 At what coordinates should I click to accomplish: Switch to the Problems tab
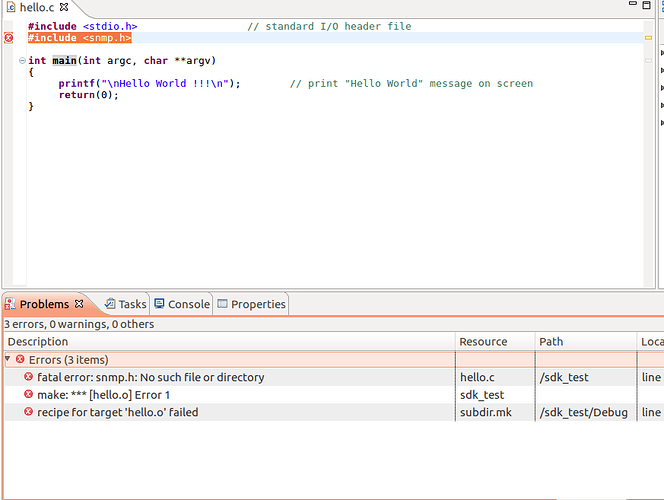(x=44, y=304)
